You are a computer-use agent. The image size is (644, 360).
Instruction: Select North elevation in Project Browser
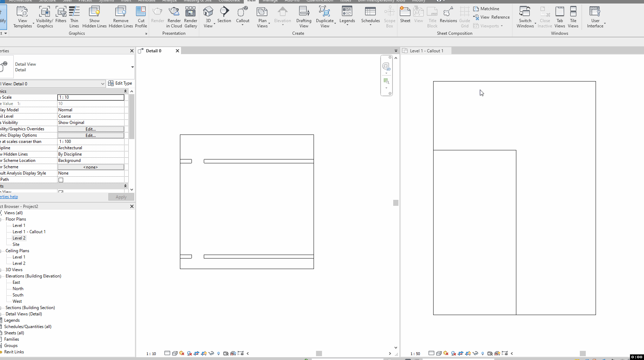click(x=18, y=289)
